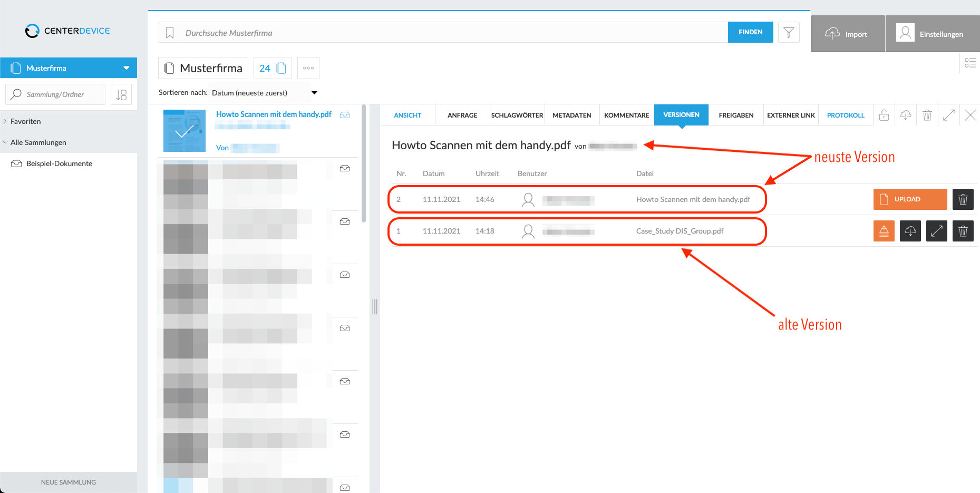Click the collection sort order icon

(121, 94)
